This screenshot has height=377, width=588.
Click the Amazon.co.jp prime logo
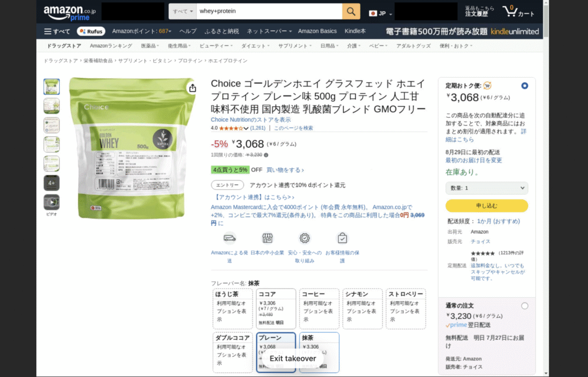pyautogui.click(x=69, y=13)
